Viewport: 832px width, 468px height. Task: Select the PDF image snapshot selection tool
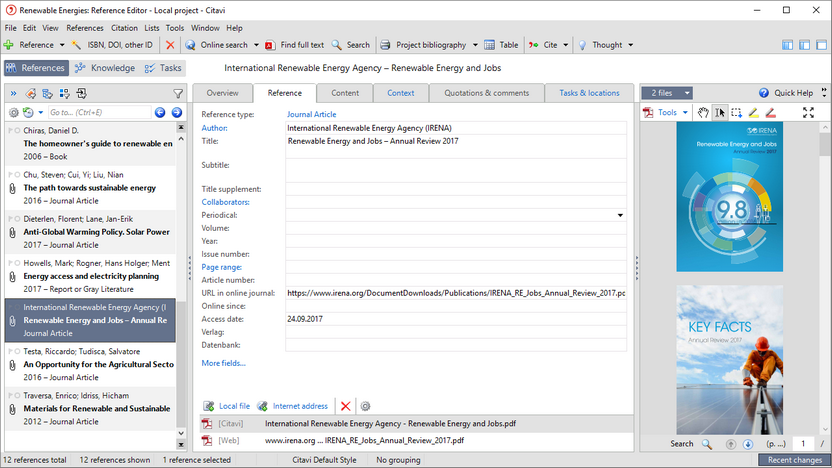point(736,112)
